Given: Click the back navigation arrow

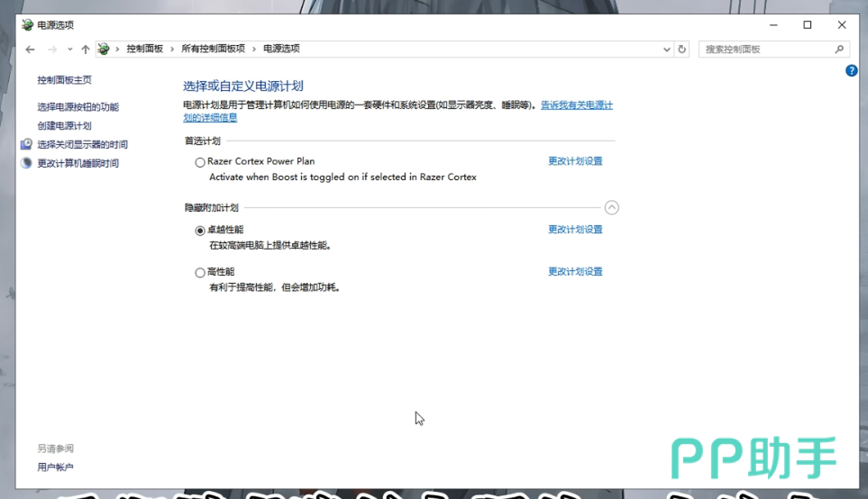Looking at the screenshot, I should click(31, 50).
